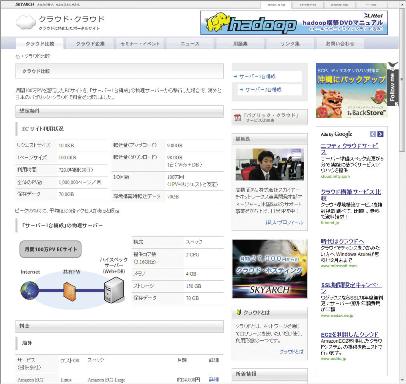406x384 pixels.
Task: Click the orange firewall icon in diagram
Action: click(70, 291)
